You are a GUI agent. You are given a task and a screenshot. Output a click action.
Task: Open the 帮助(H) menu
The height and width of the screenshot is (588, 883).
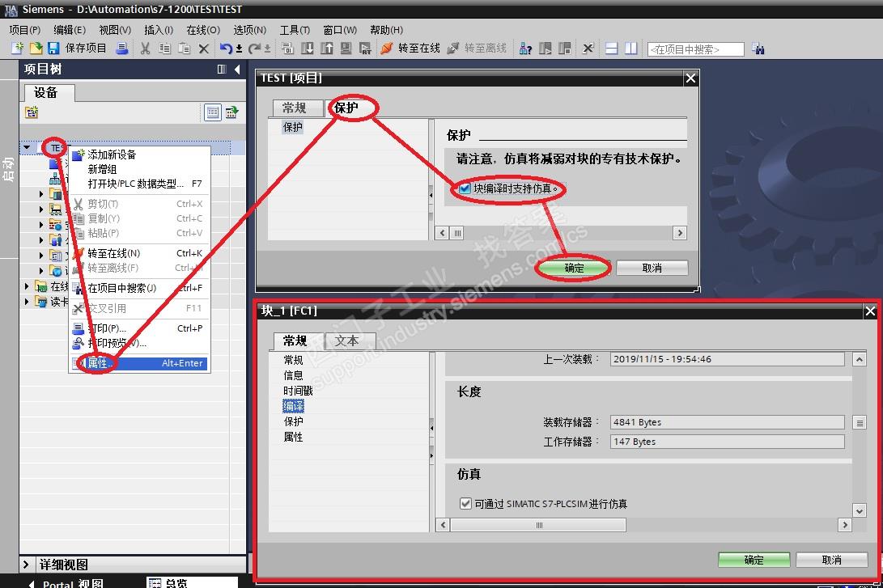click(386, 30)
